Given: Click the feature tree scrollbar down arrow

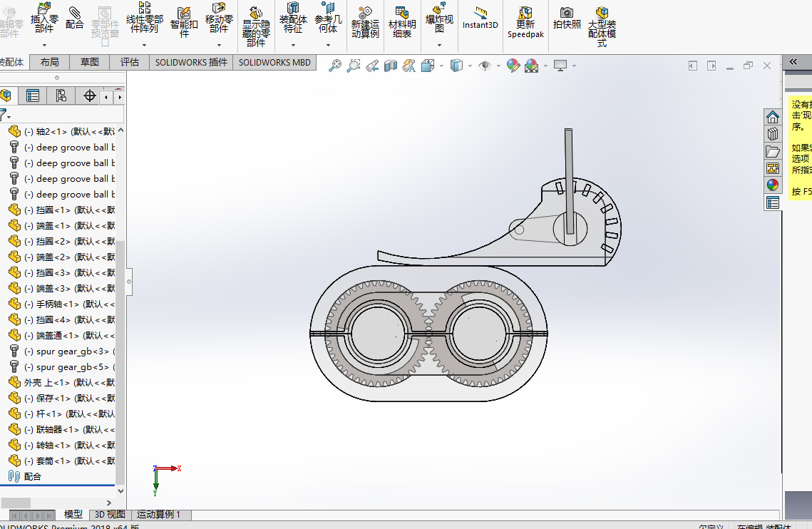Looking at the screenshot, I should coord(120,491).
